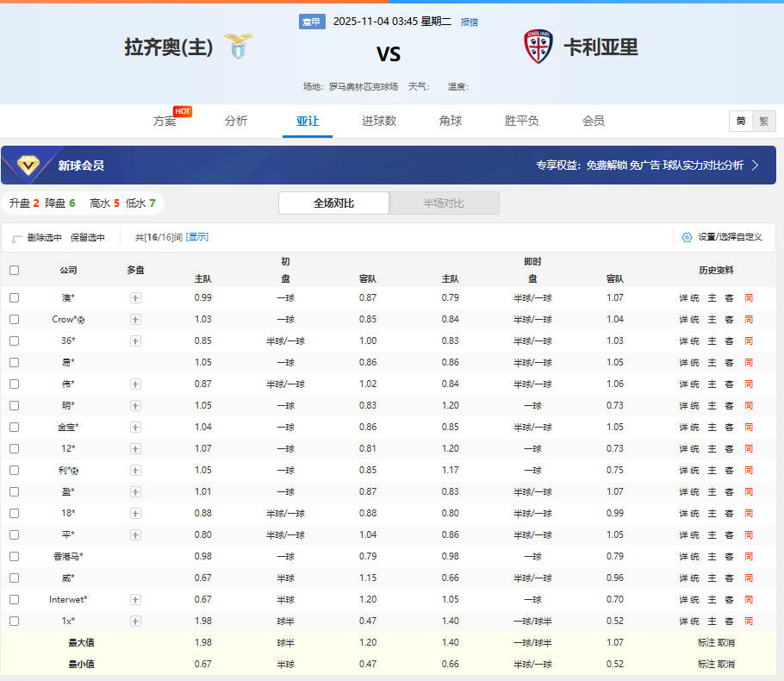Open settings/custom selection gear icon

pyautogui.click(x=687, y=237)
